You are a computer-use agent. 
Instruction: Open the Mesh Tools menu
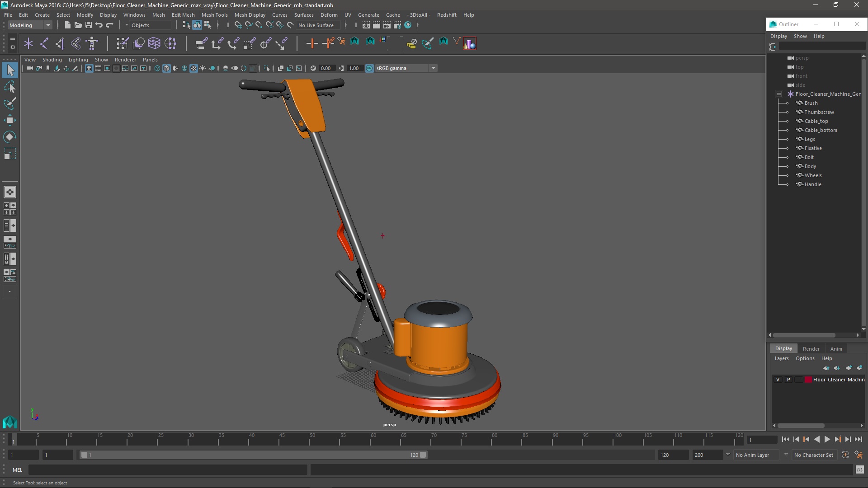214,15
